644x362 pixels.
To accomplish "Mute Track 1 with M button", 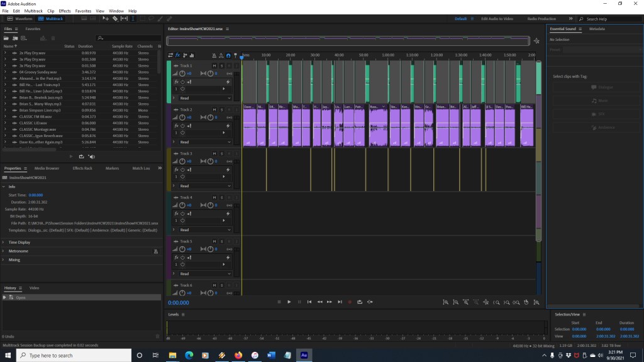I will click(214, 66).
